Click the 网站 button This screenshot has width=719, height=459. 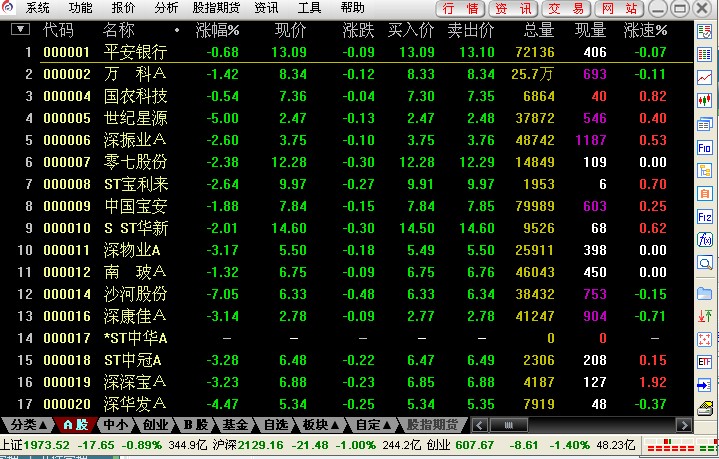tap(619, 8)
